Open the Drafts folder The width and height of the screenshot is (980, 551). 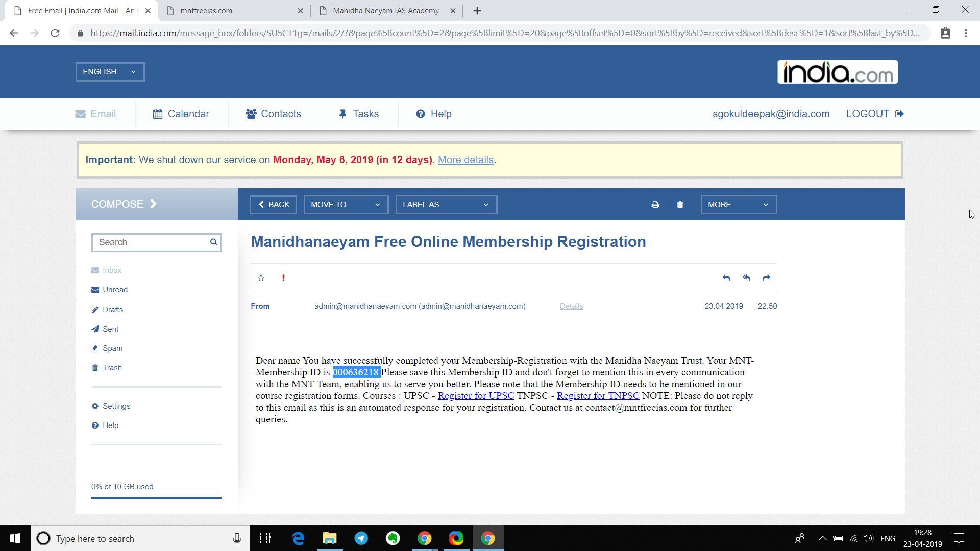(107, 310)
